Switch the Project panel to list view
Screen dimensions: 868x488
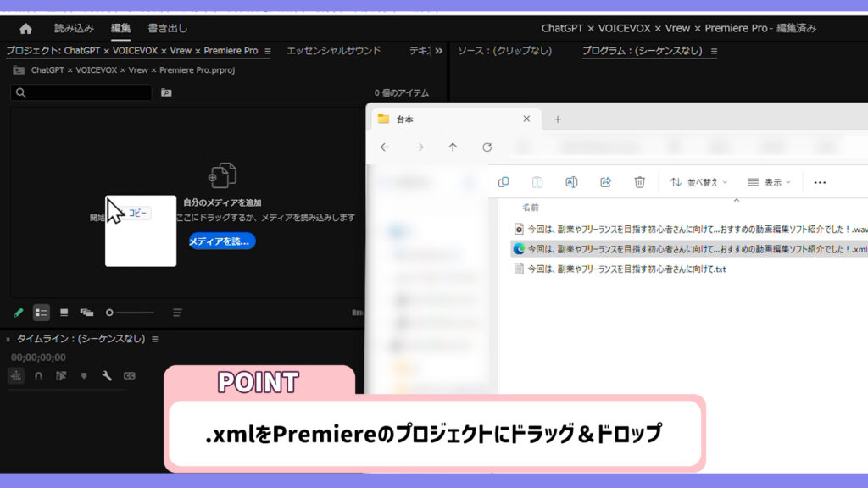[x=41, y=313]
